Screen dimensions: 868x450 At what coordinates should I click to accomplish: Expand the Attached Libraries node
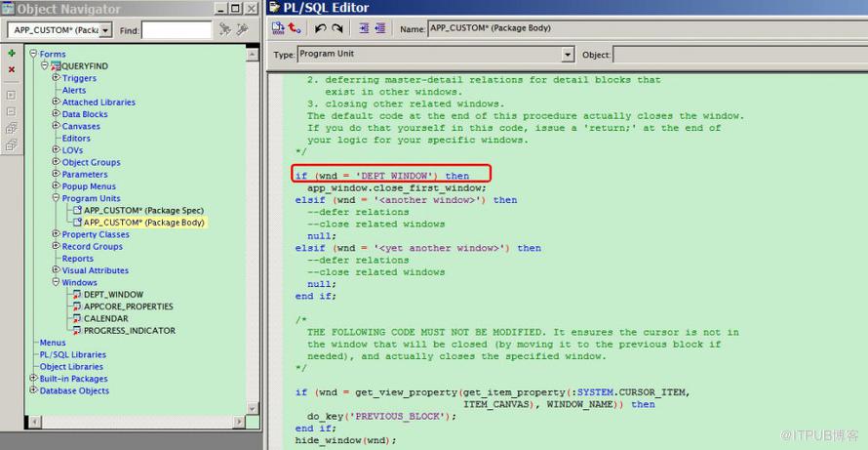pos(56,102)
